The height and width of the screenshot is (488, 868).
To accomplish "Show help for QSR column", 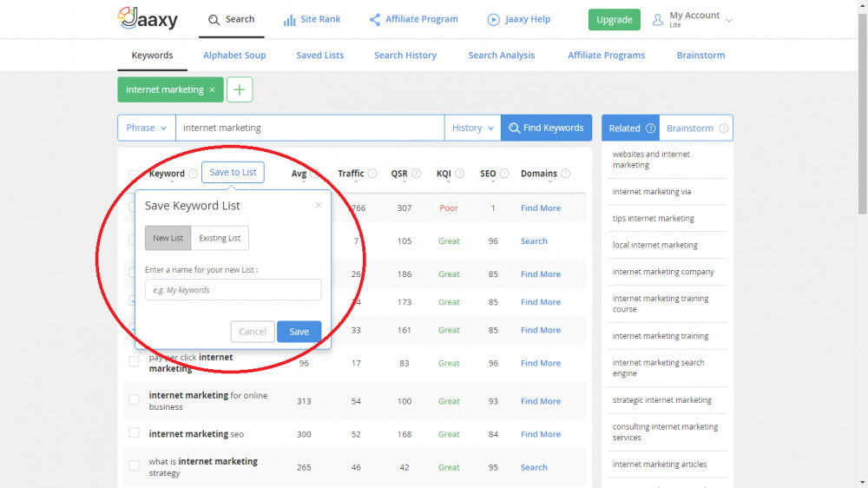I will tap(417, 174).
